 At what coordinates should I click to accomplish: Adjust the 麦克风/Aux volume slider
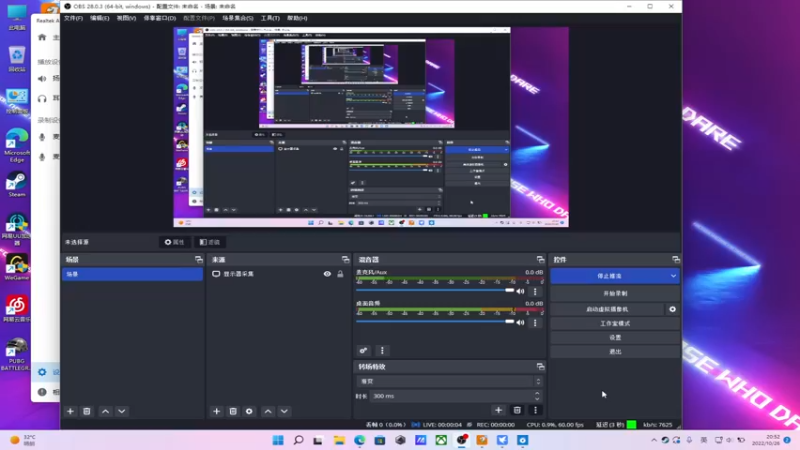click(x=435, y=290)
